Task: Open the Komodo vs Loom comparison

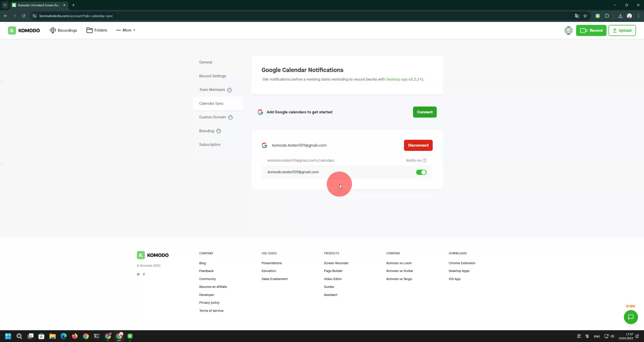Action: (399, 263)
